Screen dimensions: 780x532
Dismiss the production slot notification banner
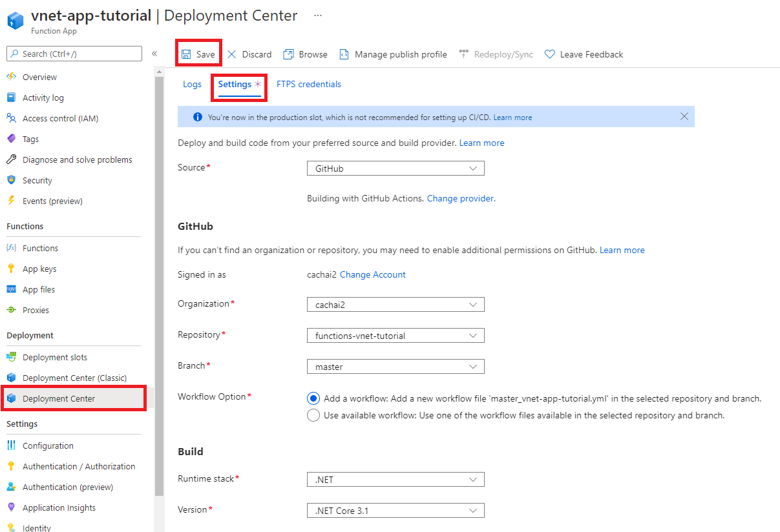tap(684, 116)
